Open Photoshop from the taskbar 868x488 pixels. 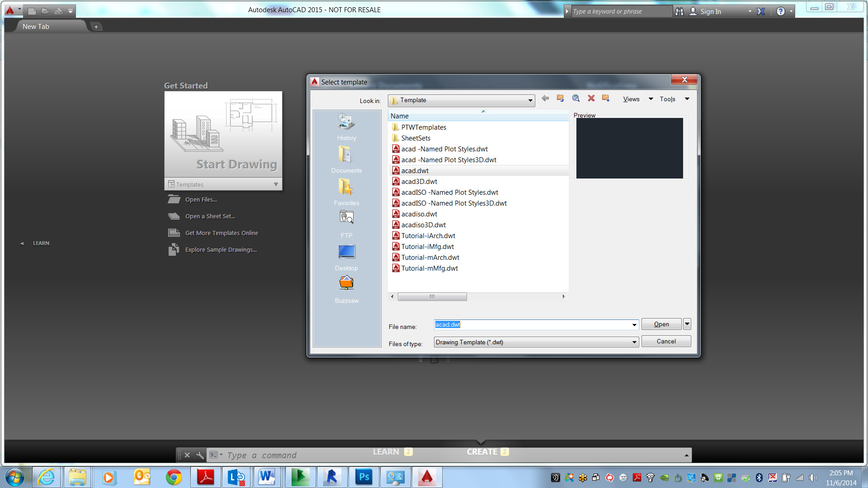[364, 477]
